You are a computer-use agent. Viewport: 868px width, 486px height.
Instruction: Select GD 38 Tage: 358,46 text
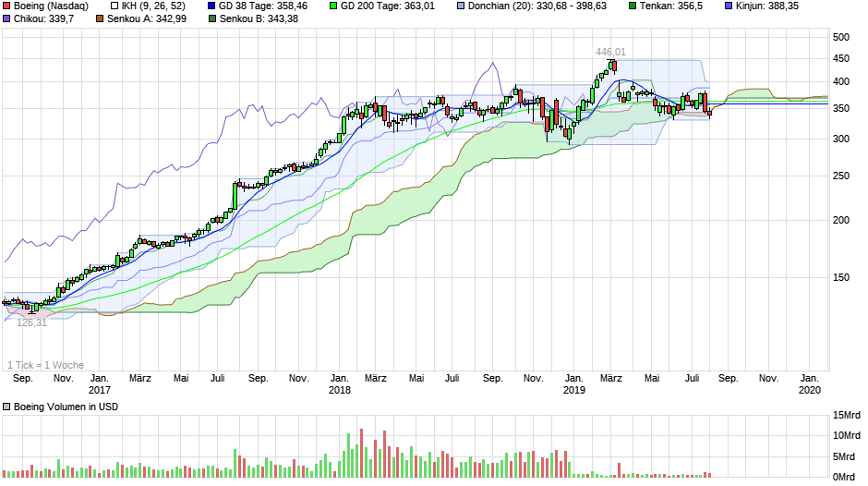[263, 6]
